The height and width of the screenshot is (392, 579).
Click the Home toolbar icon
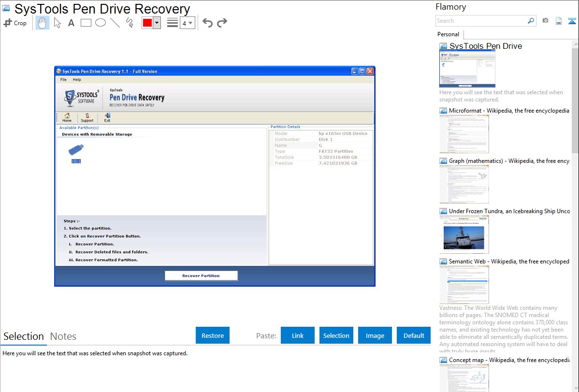(x=67, y=117)
